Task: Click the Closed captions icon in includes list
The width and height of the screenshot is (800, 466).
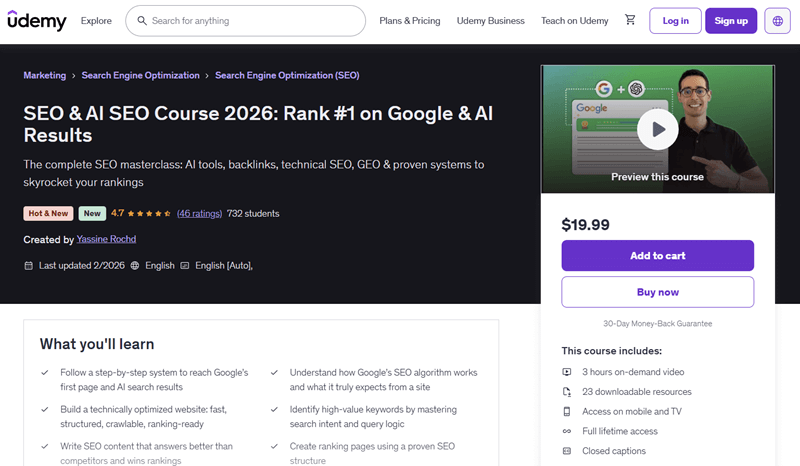Action: coord(567,451)
